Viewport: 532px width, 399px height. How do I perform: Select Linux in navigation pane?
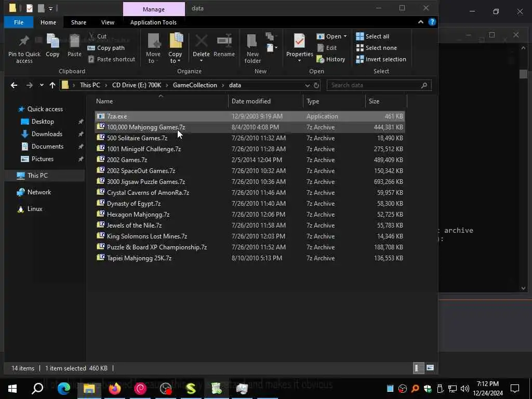pyautogui.click(x=35, y=209)
